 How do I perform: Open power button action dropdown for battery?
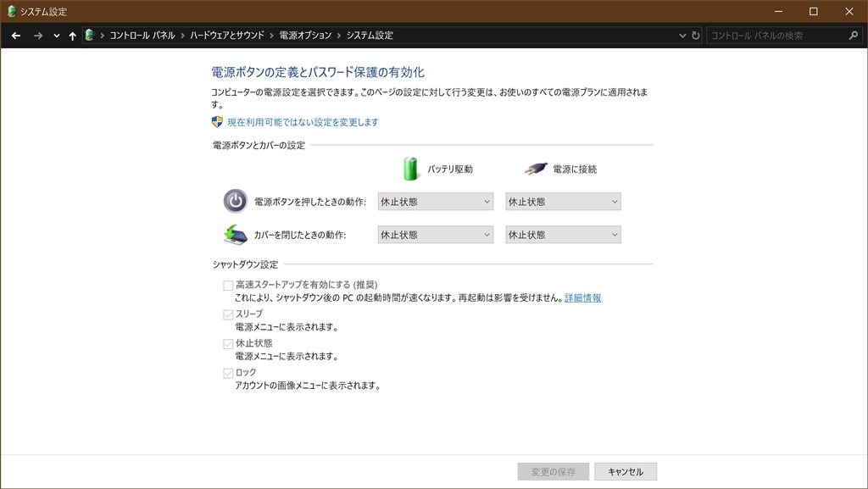coord(436,202)
